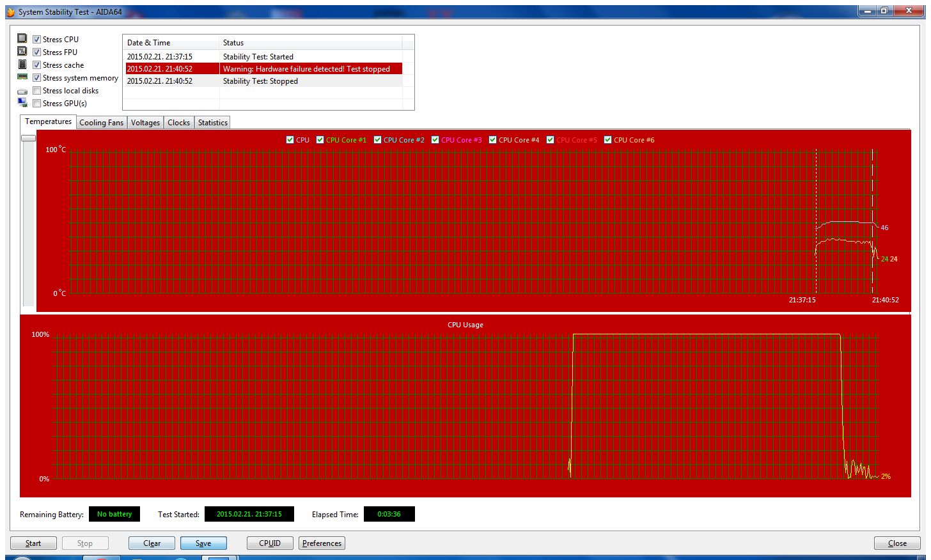Click the 2% CPU usage value label
Screen dimensions: 931x560
coord(886,476)
